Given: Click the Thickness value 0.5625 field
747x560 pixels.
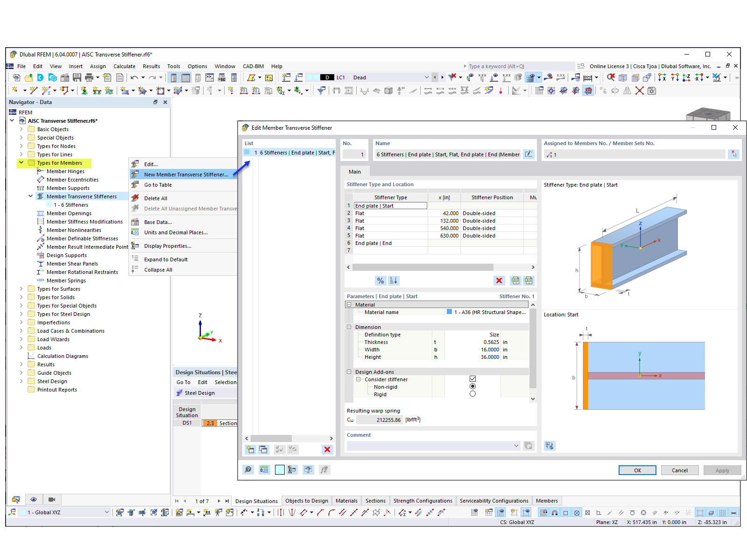Looking at the screenshot, I should tap(472, 342).
